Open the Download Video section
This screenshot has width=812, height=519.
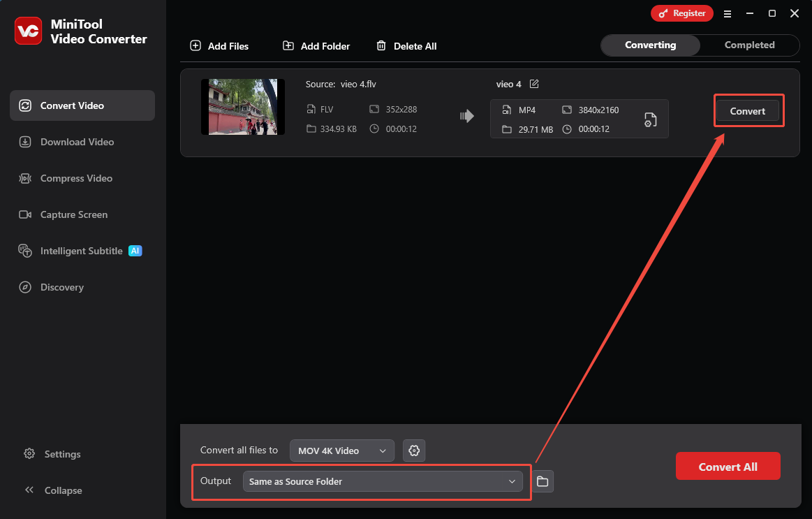(x=24, y=142)
